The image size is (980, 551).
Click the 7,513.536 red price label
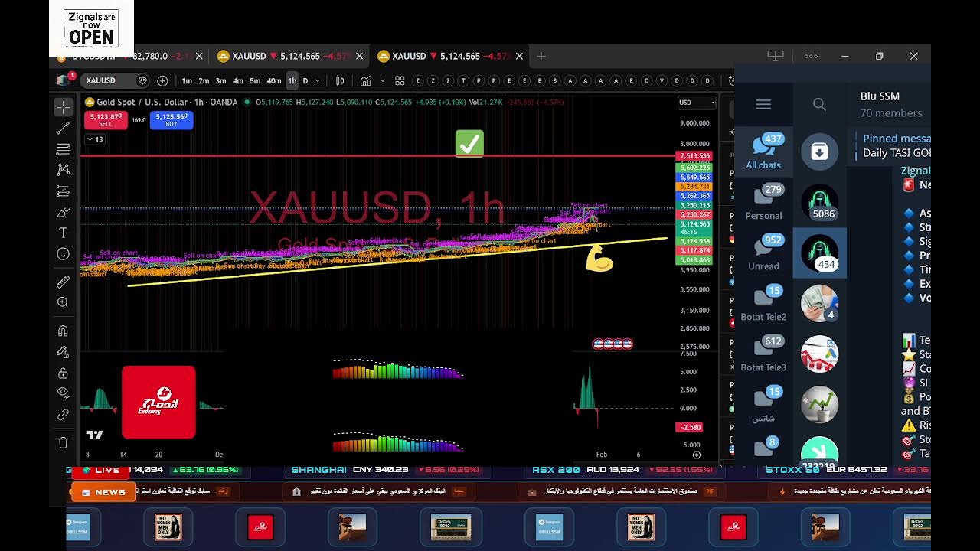pyautogui.click(x=694, y=156)
